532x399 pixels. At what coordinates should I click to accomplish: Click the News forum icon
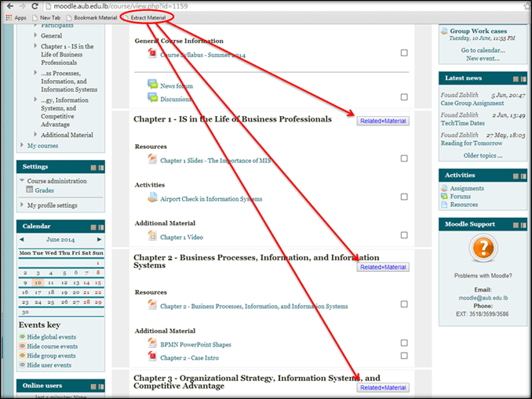pos(152,84)
